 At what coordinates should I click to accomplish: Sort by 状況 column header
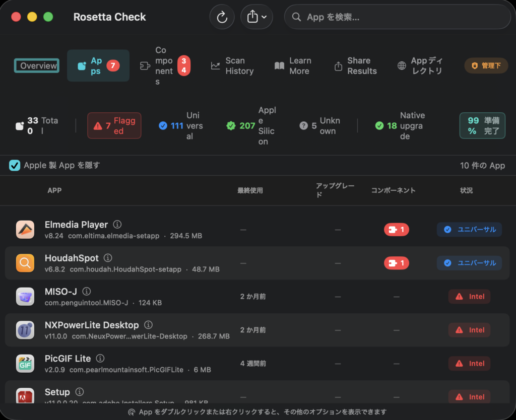click(x=466, y=190)
